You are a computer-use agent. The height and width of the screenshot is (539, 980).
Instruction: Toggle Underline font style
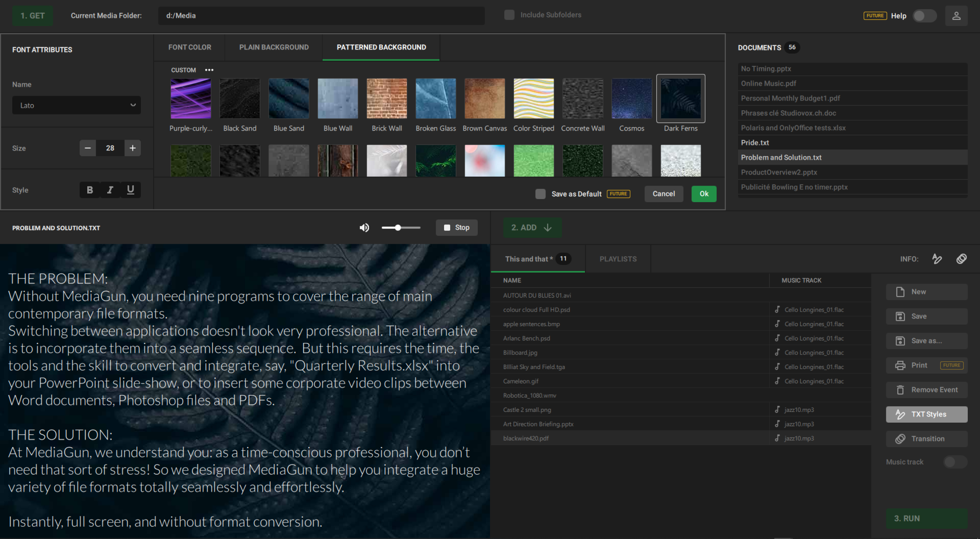pyautogui.click(x=131, y=190)
